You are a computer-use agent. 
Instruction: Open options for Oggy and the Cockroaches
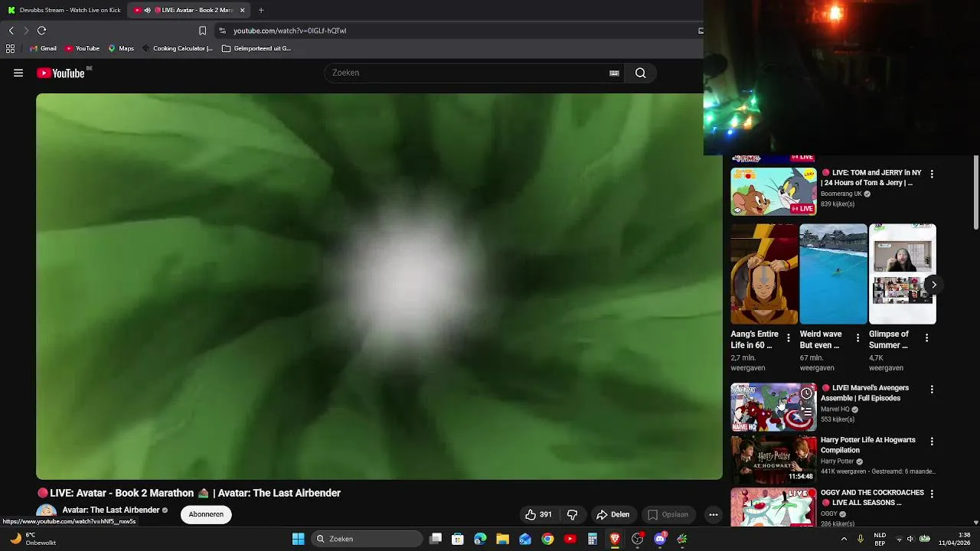932,494
